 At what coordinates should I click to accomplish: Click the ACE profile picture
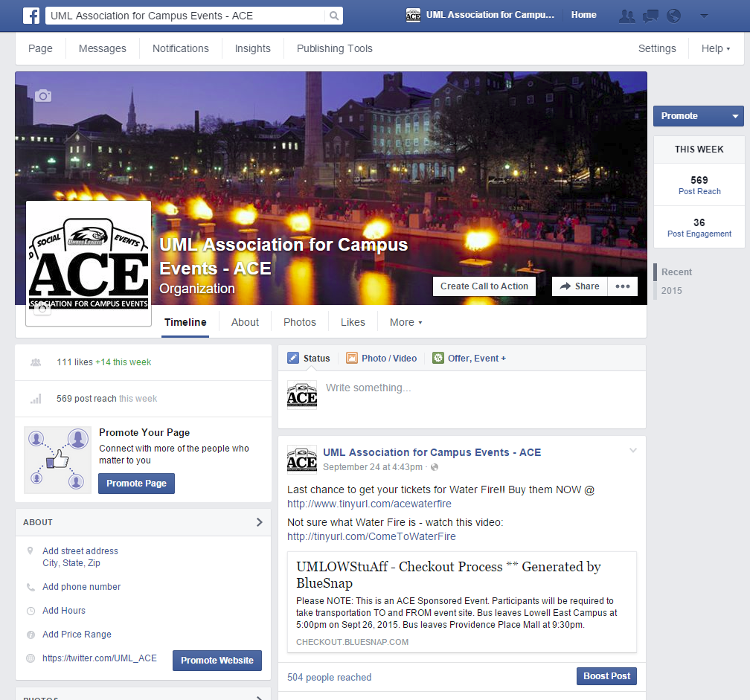point(89,263)
